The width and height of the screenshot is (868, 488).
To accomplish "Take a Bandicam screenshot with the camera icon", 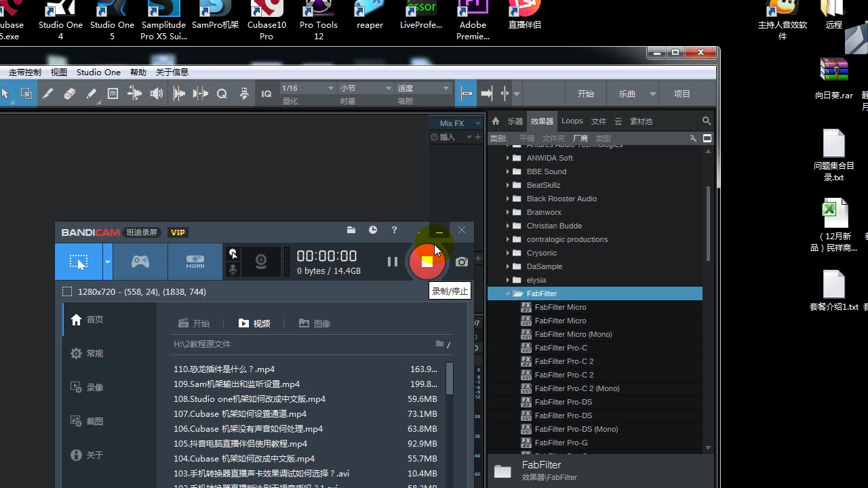I will pyautogui.click(x=462, y=262).
